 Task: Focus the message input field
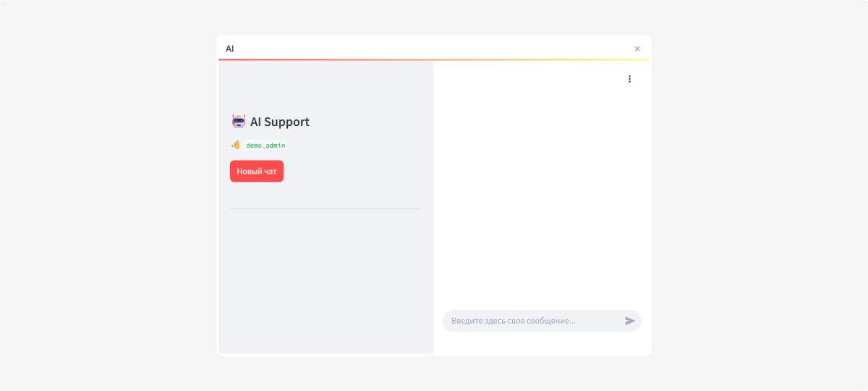(x=532, y=321)
